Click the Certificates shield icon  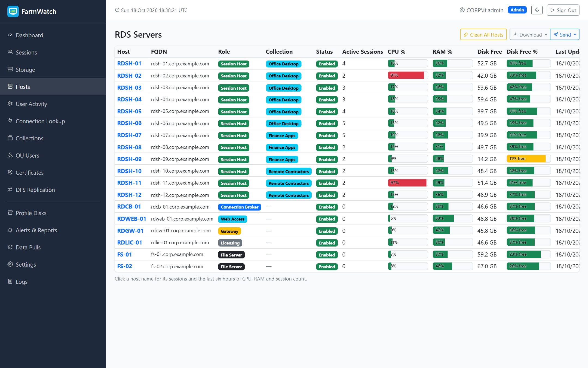click(10, 172)
